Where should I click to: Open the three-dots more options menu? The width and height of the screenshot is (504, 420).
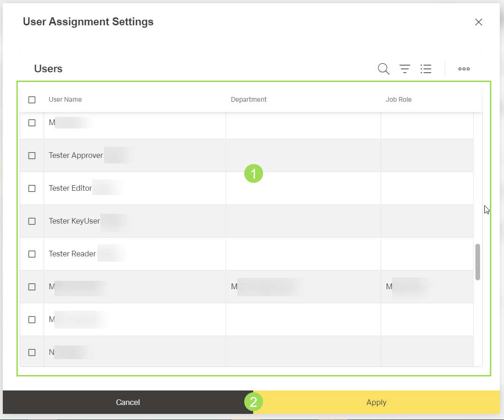point(464,69)
